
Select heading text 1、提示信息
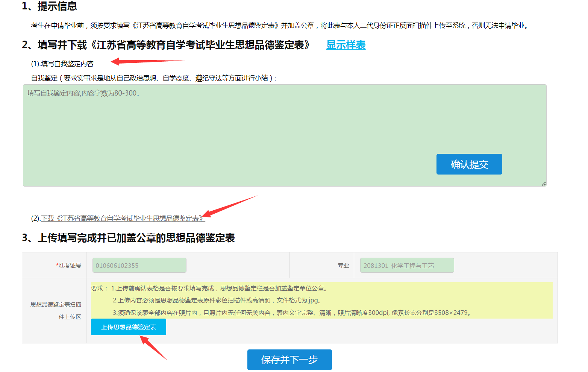coord(49,6)
